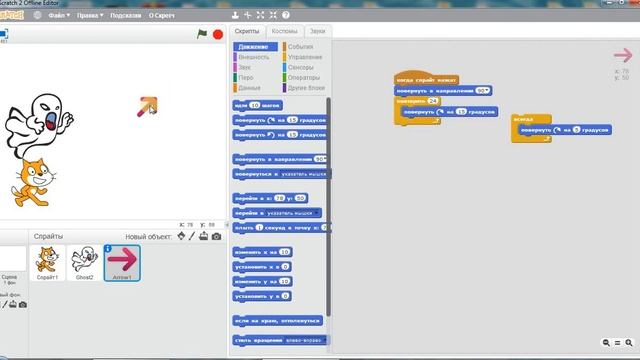Screen dimensions: 640x360
Task: Select the Движение block category
Action: point(256,47)
